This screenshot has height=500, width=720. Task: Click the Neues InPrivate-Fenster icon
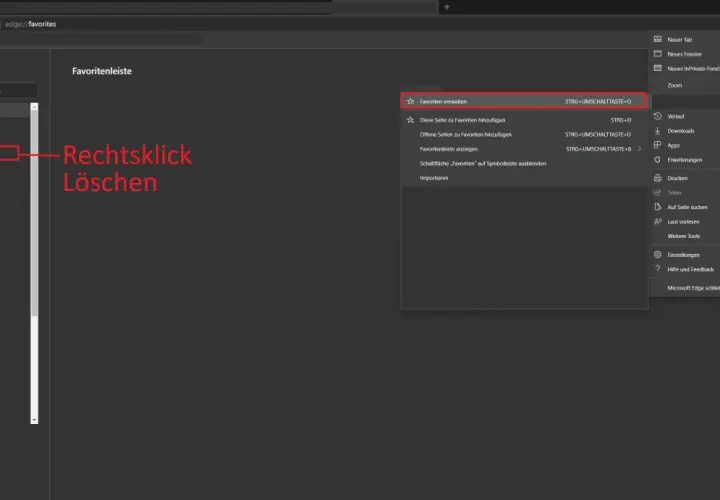point(658,68)
